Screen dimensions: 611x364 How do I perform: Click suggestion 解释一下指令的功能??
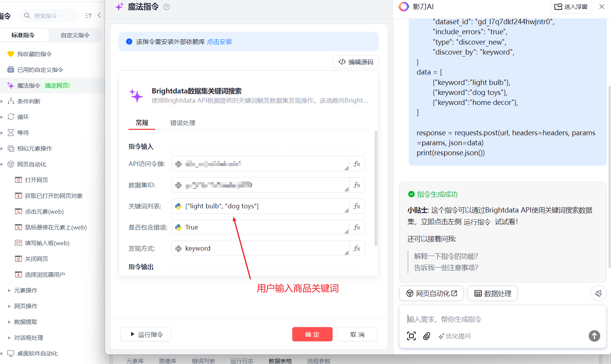pyautogui.click(x=446, y=256)
